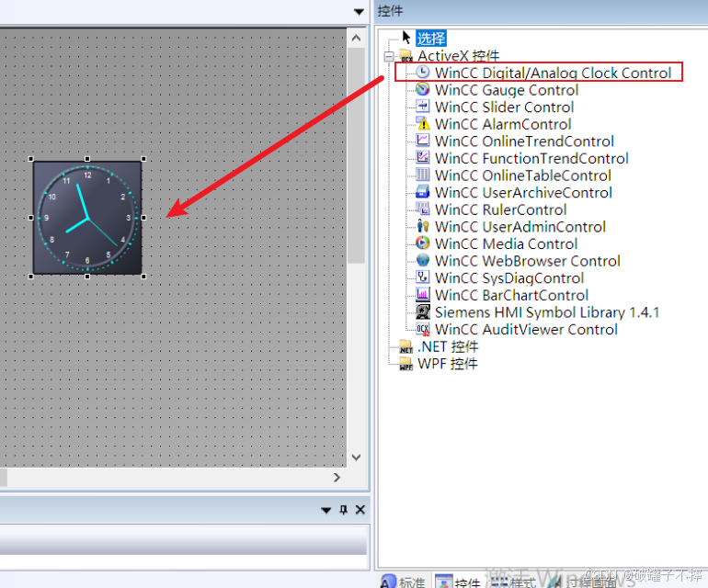Click the WinCC OnlineTrendControl label
708x588 pixels.
524,141
